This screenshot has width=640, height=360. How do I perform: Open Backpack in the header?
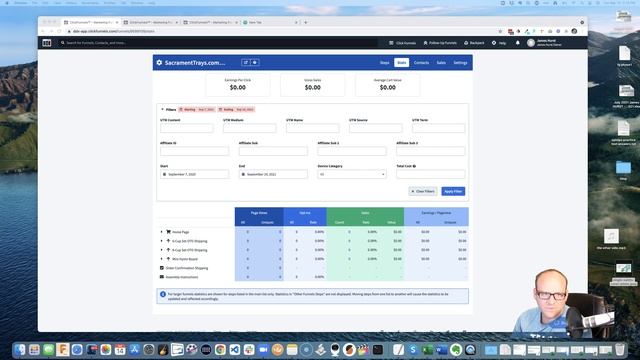tap(474, 43)
